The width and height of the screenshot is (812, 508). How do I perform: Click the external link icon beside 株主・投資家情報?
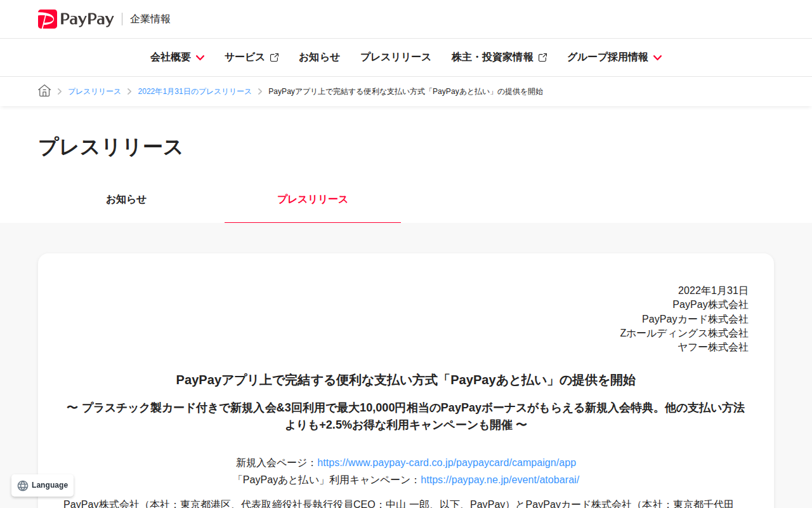pos(542,57)
